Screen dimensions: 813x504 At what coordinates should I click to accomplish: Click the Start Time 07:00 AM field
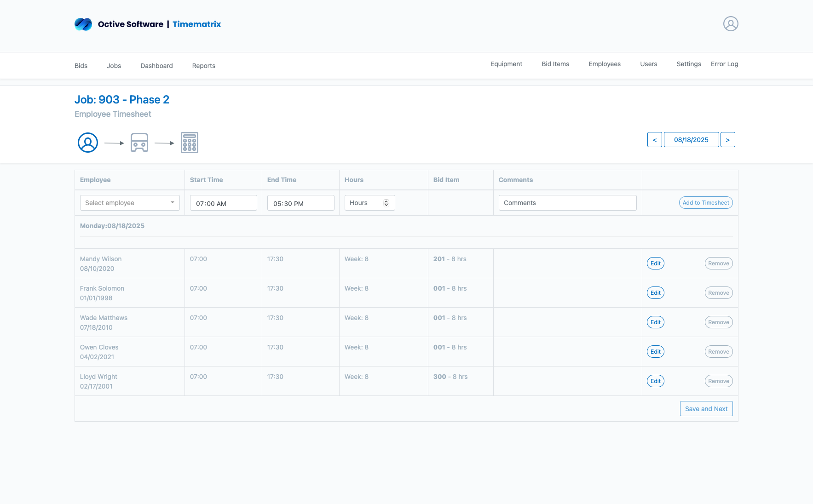223,203
